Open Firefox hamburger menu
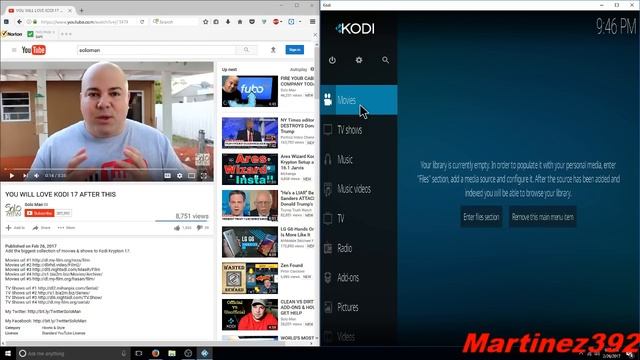Viewport: 640px width, 360px height. click(313, 22)
